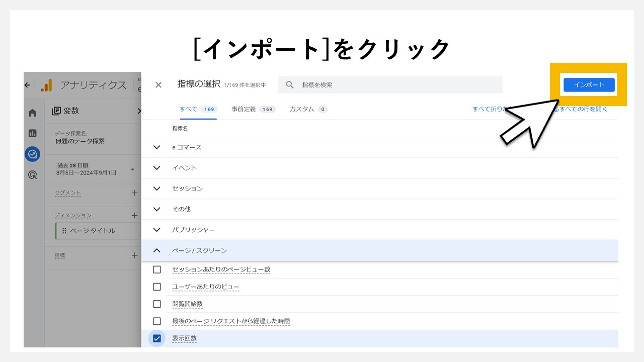The height and width of the screenshot is (362, 644).
Task: Check the 閲覧開始数 checkbox
Action: pos(156,304)
